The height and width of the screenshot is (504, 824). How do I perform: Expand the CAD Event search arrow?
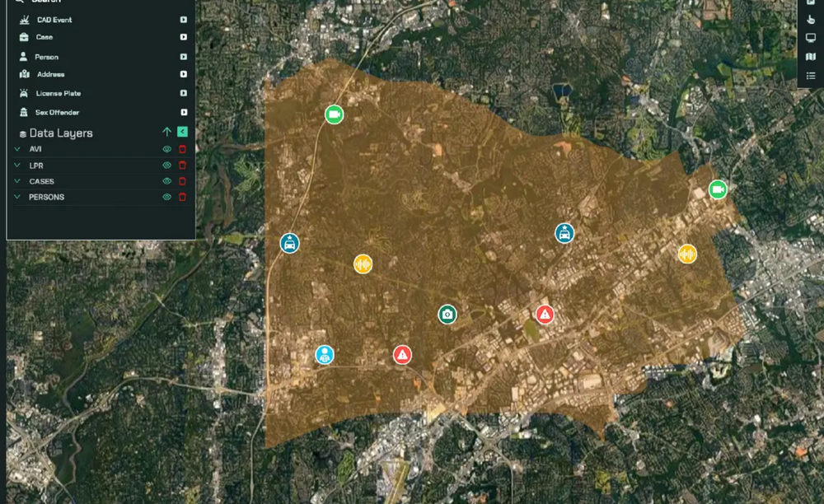[184, 20]
